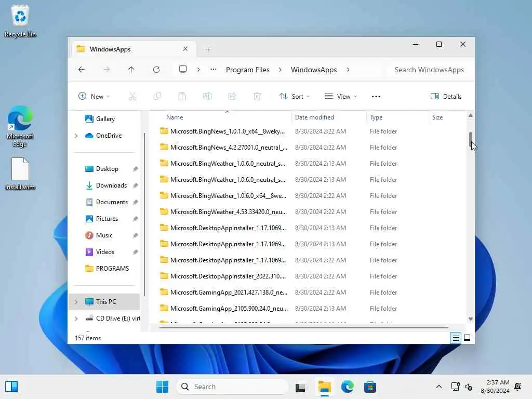532x399 pixels.
Task: Click the Share icon in toolbar
Action: click(x=232, y=96)
